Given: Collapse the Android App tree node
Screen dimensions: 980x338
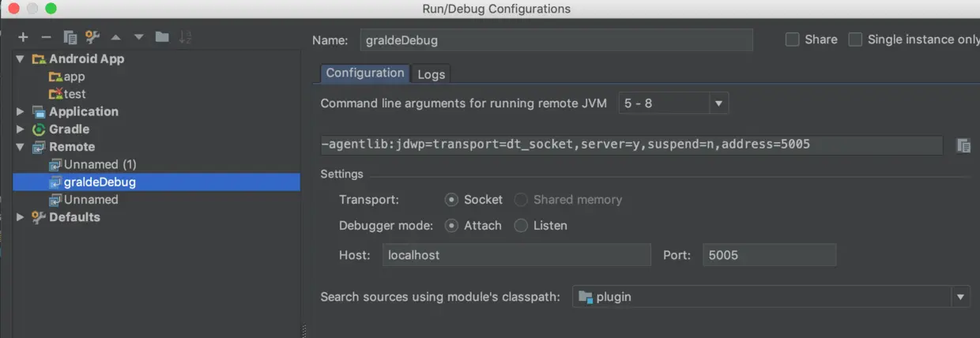Looking at the screenshot, I should coord(21,59).
